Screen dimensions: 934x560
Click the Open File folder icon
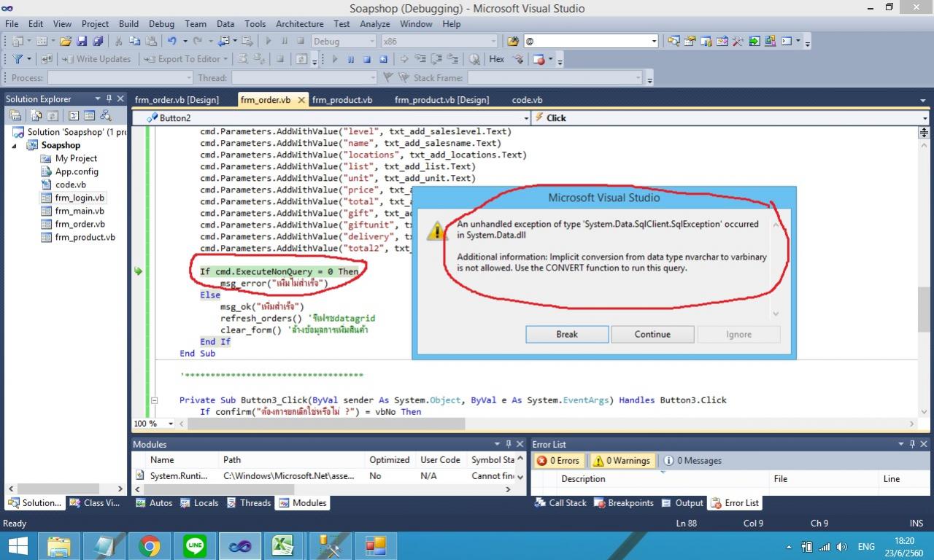point(66,42)
